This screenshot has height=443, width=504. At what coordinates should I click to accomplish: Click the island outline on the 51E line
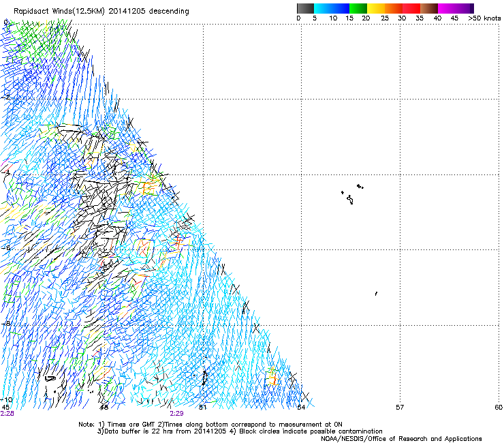(x=204, y=378)
